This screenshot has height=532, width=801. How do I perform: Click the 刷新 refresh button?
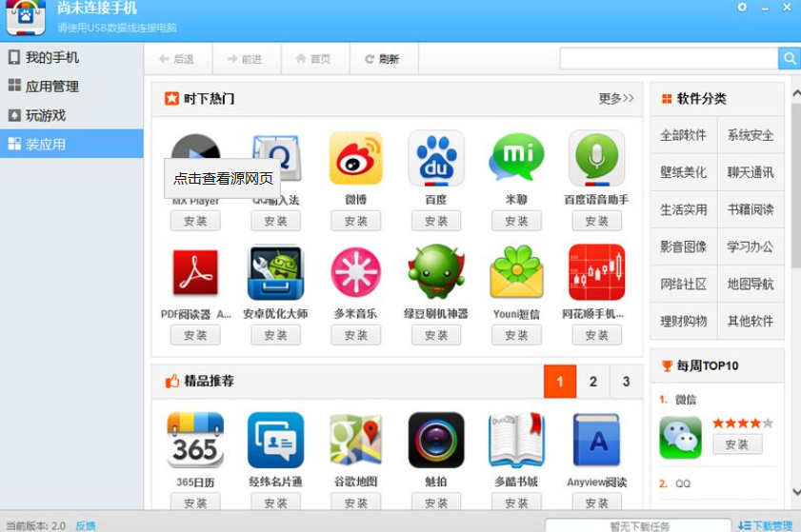(384, 59)
